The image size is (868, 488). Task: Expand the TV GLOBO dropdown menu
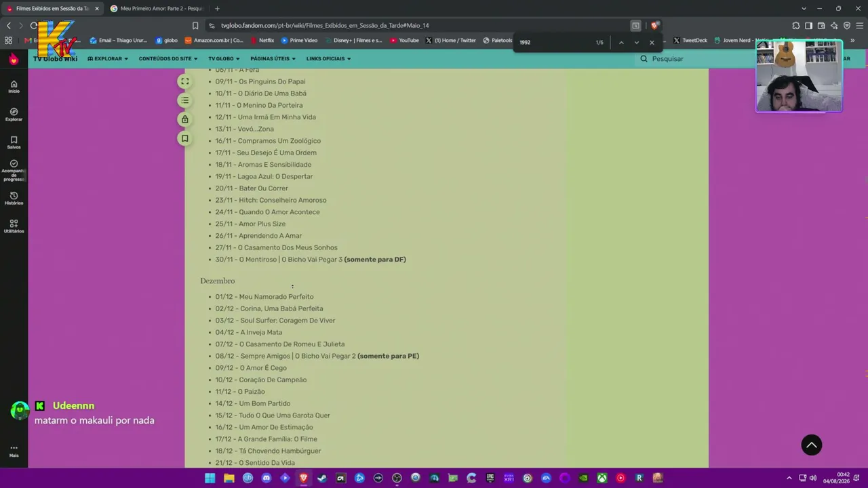click(224, 59)
